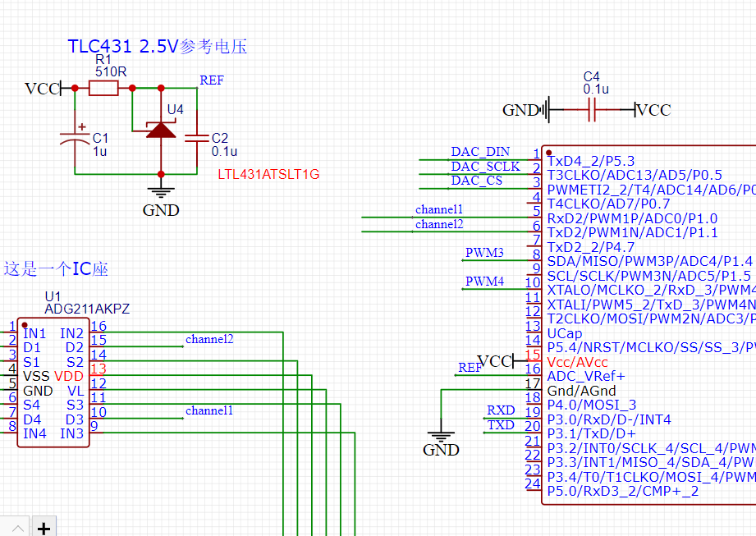Select the U1 ADG211AKPZ chip body

53,383
